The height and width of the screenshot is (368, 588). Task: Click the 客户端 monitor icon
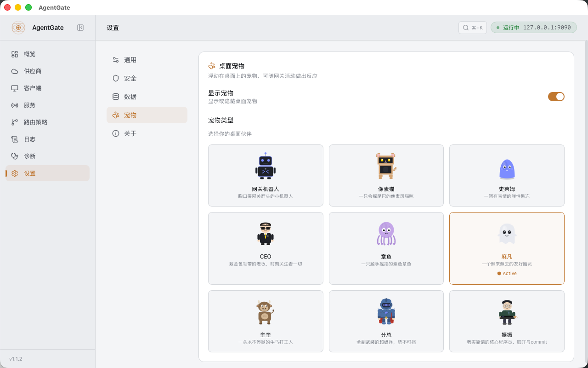[15, 88]
